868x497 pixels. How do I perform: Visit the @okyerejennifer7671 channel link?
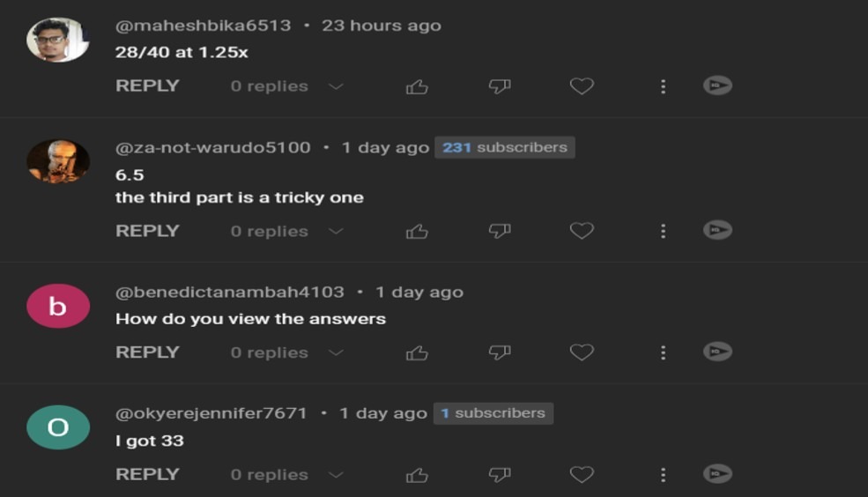pos(211,413)
